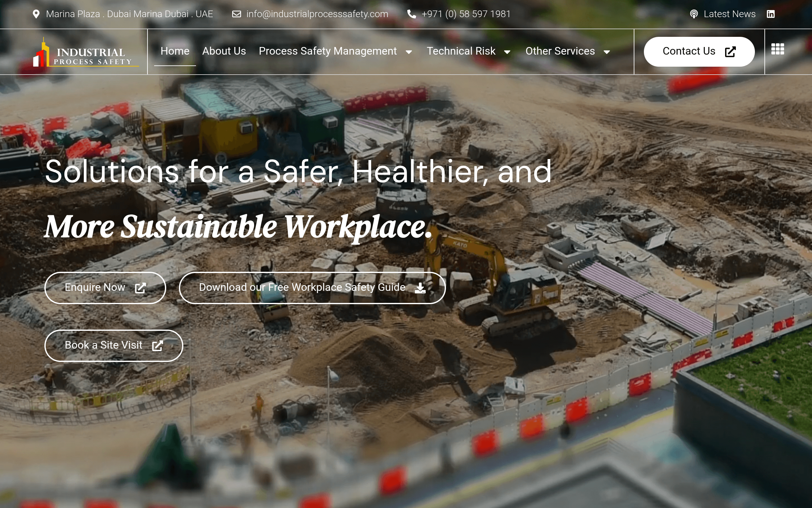812x508 pixels.
Task: Click the location pin icon
Action: pyautogui.click(x=36, y=14)
